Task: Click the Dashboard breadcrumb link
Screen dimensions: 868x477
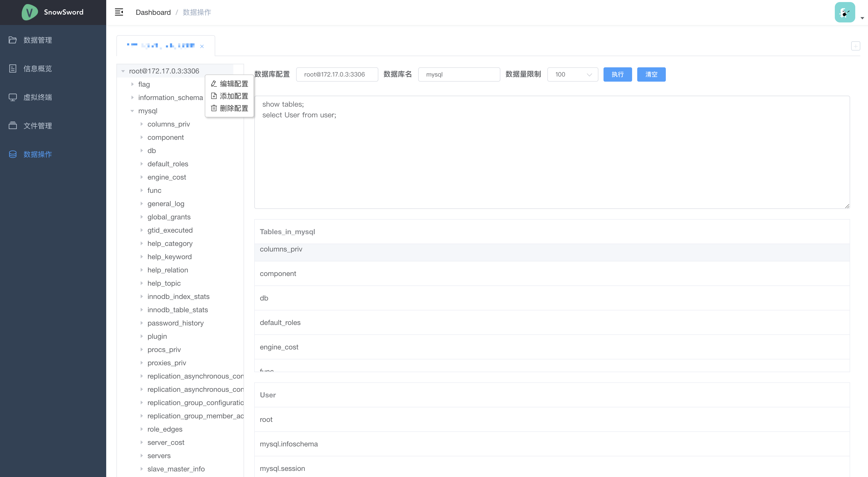Action: [153, 12]
